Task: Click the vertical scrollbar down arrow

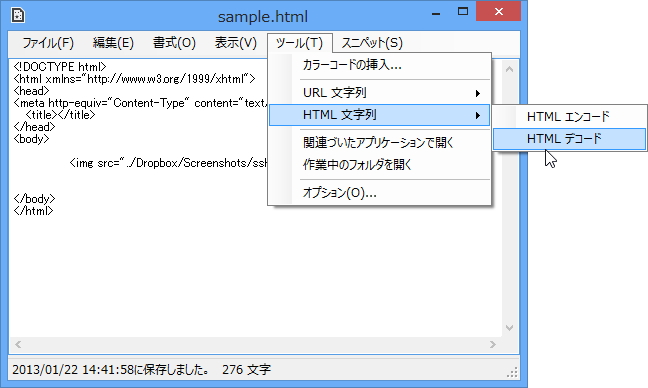Action: pos(510,328)
